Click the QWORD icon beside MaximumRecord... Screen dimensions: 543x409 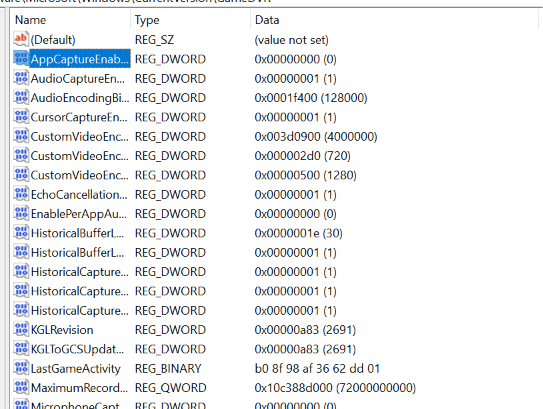(x=21, y=388)
